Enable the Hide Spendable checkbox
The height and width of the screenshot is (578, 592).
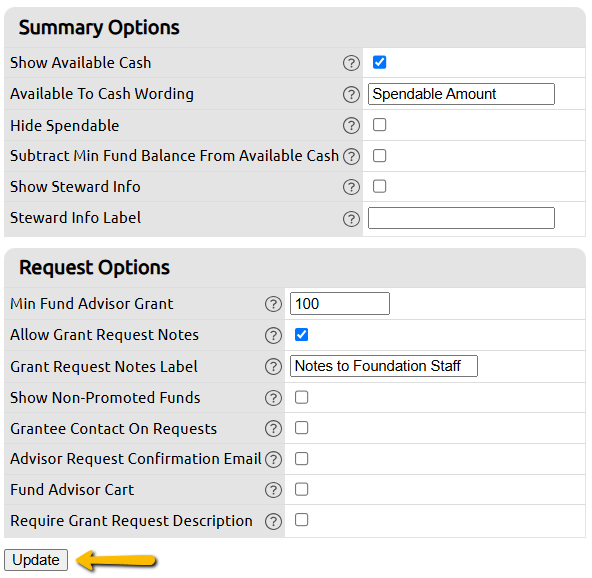point(379,125)
